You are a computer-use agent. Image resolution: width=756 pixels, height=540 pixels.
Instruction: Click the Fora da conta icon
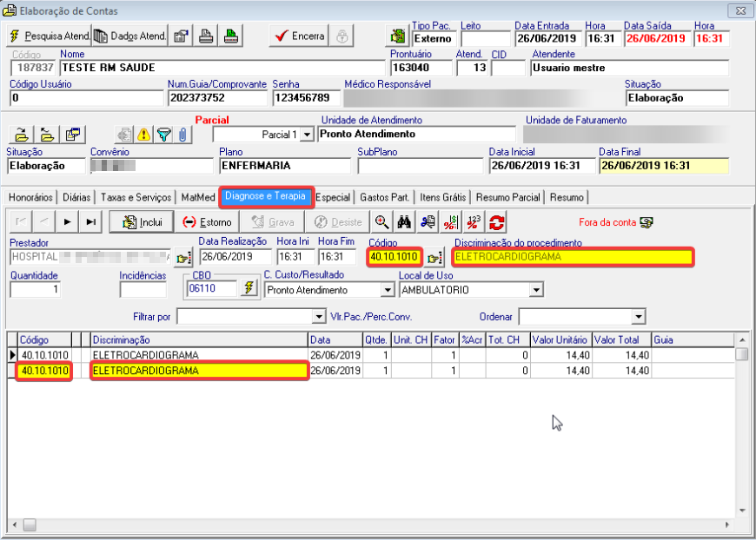(646, 222)
